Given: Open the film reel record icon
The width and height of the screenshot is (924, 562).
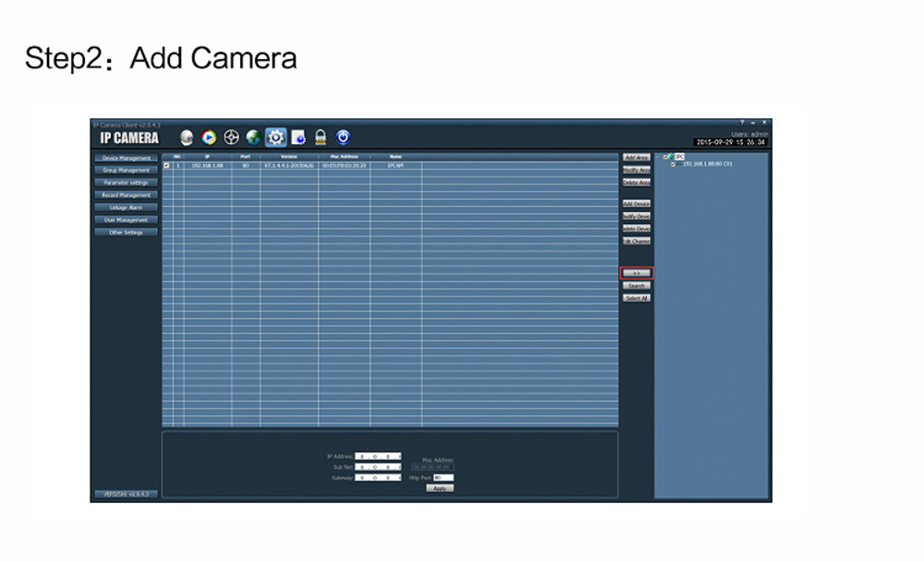Looking at the screenshot, I should [x=231, y=137].
